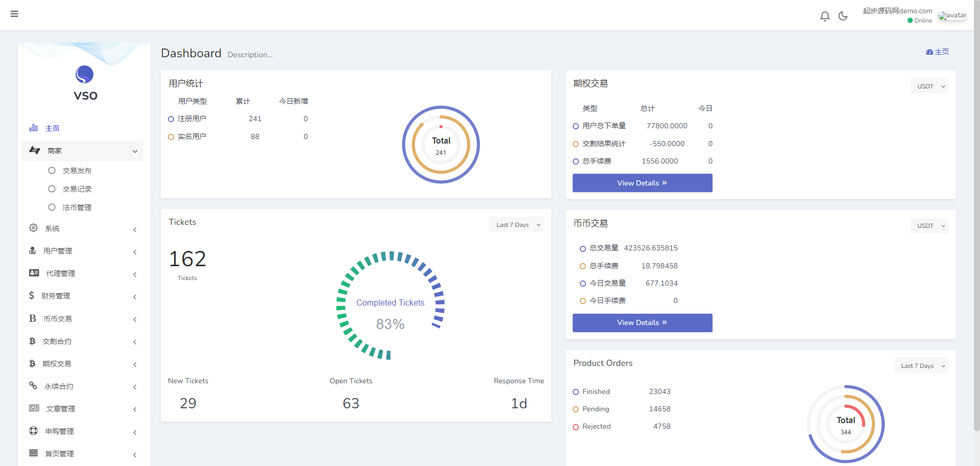Open the 主页 sidebar menu item
The height and width of the screenshot is (466, 980).
click(x=52, y=128)
